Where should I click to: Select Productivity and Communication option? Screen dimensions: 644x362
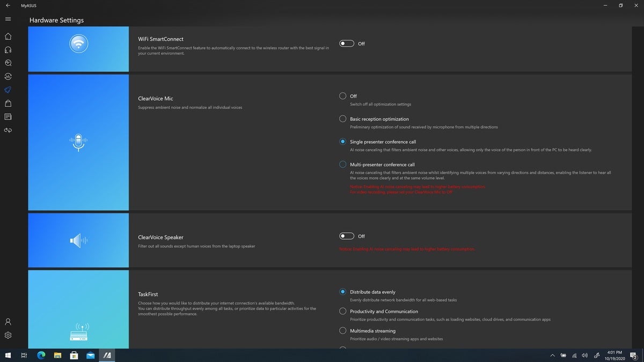coord(342,311)
